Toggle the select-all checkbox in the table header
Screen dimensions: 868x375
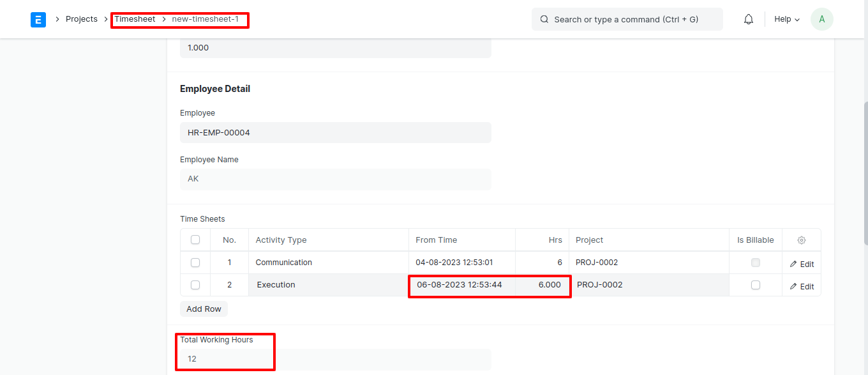195,240
